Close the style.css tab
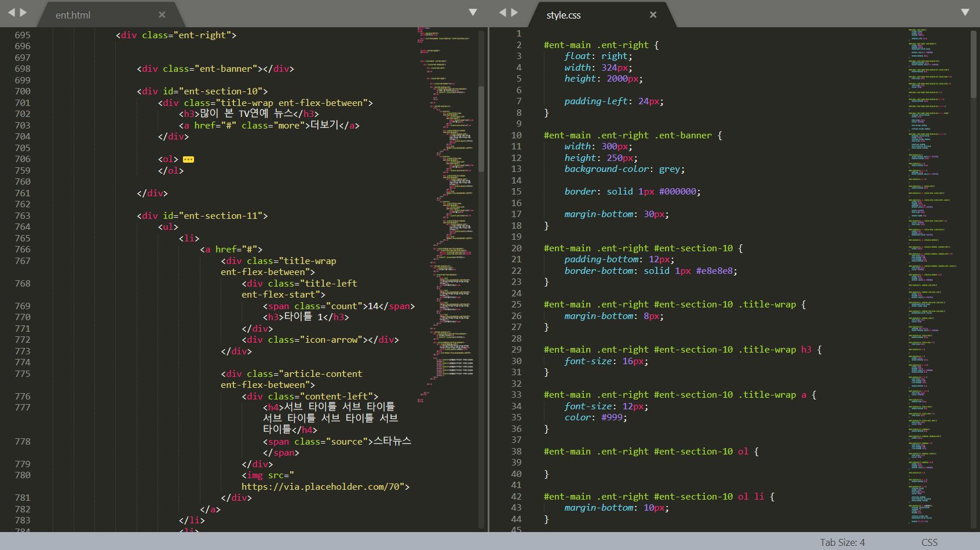The width and height of the screenshot is (980, 550). 653,15
